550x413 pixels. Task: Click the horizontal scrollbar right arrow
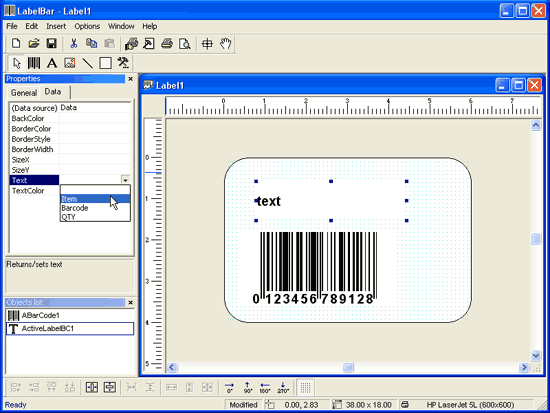coord(524,367)
